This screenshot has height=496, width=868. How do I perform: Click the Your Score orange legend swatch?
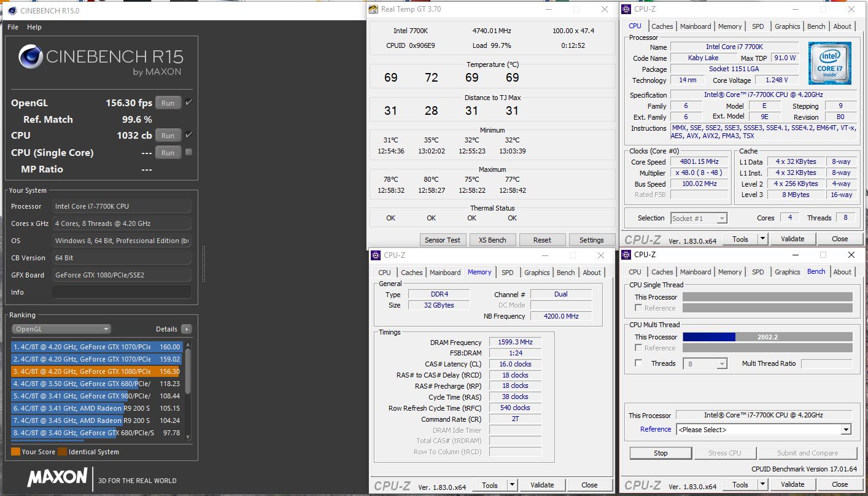(x=15, y=452)
